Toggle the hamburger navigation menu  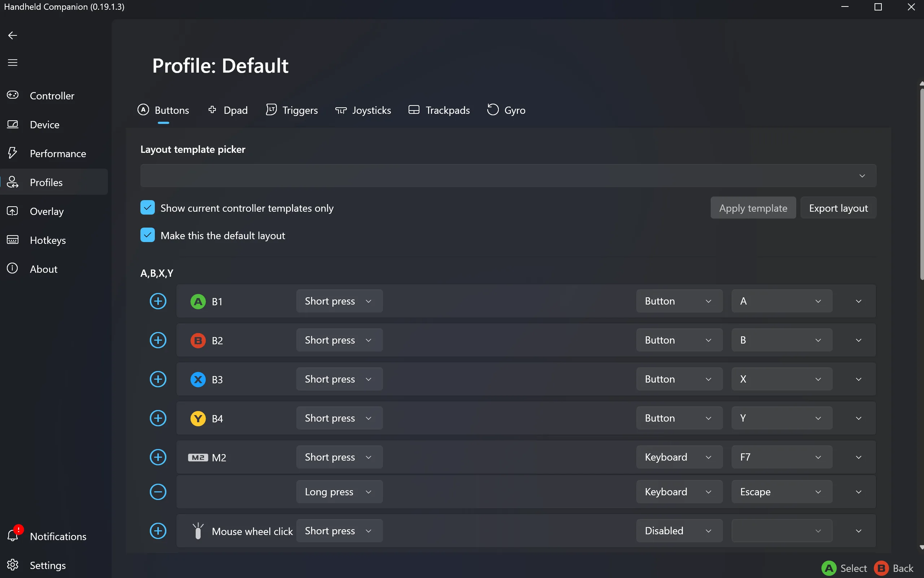click(x=13, y=63)
